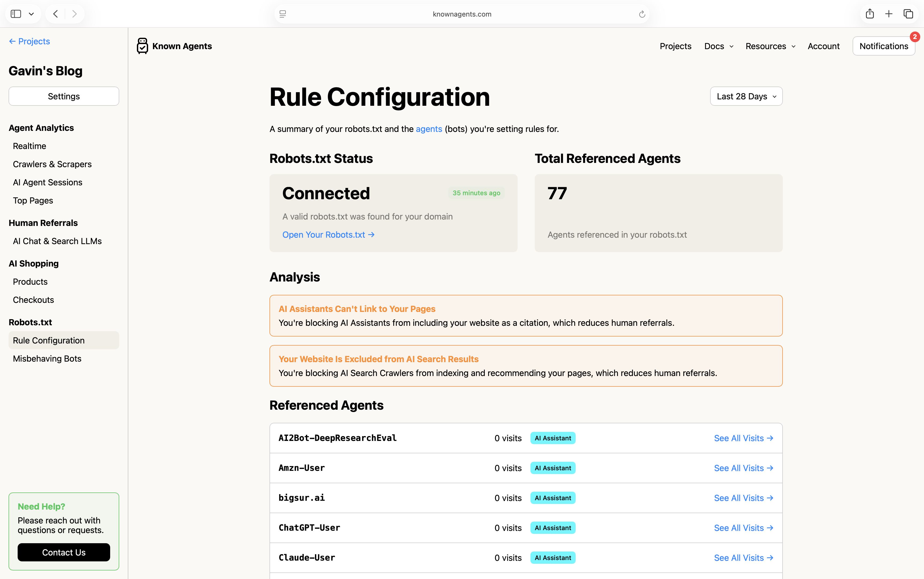See all visits for ChatGPT-User

(x=743, y=528)
